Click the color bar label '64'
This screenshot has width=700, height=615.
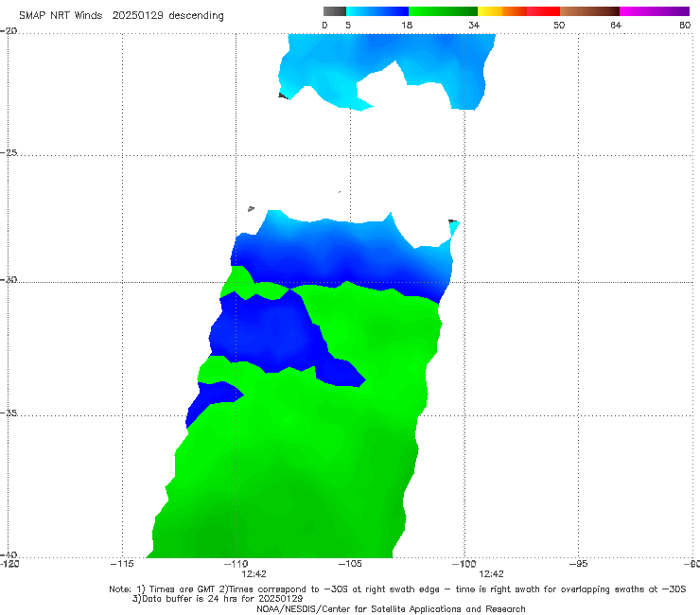(x=616, y=25)
